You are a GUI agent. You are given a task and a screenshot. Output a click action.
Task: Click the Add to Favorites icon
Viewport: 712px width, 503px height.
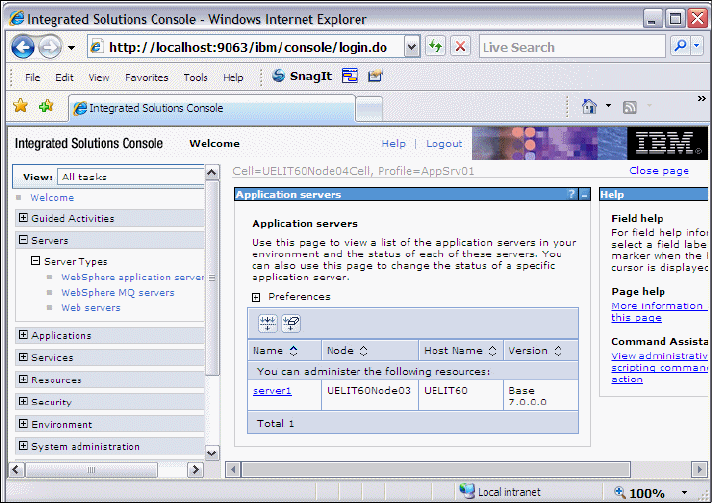click(46, 106)
